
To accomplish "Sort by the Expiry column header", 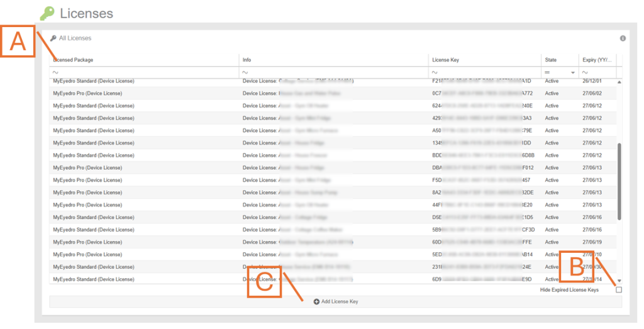I will coord(597,60).
